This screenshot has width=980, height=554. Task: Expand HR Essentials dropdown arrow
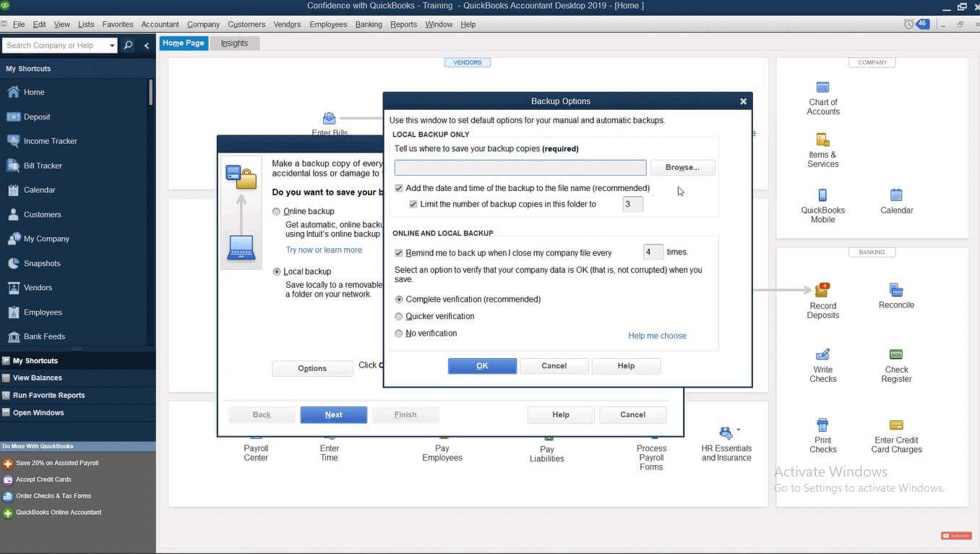[x=738, y=430]
